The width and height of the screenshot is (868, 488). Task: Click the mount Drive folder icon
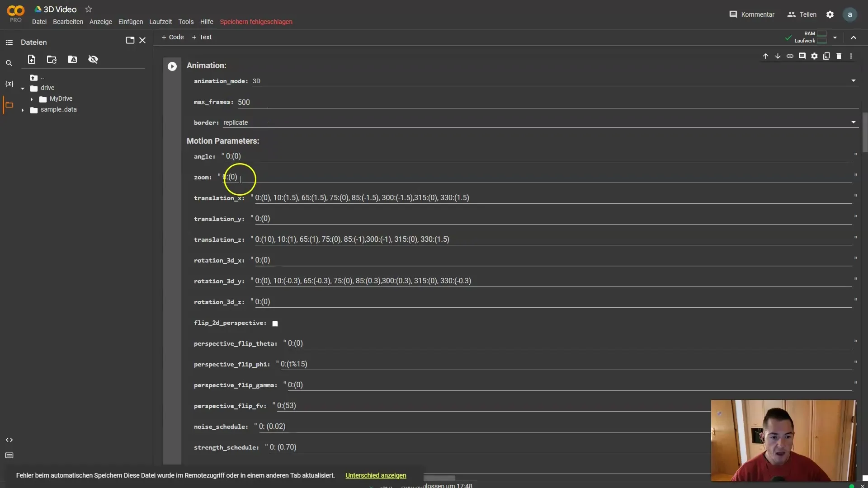tap(72, 59)
